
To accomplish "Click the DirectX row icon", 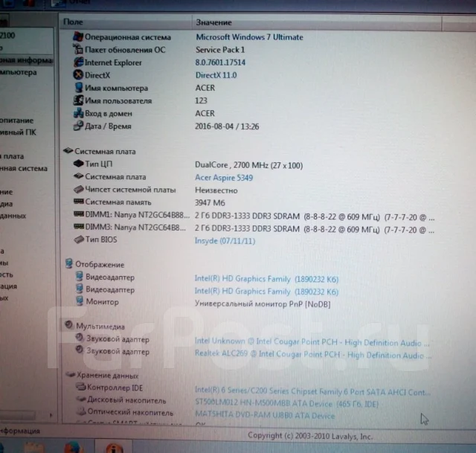I will tap(78, 74).
